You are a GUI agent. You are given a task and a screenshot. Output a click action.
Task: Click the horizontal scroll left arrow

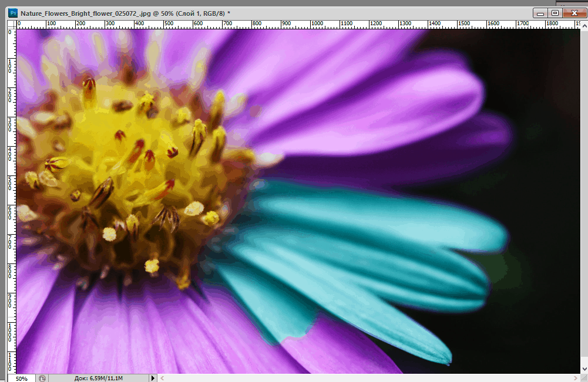163,378
